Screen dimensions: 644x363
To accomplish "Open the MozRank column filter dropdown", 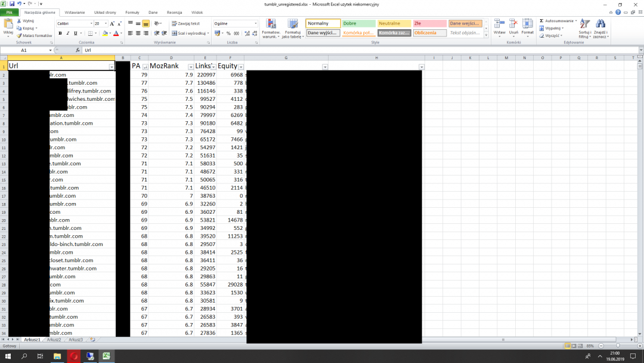I will click(x=191, y=67).
